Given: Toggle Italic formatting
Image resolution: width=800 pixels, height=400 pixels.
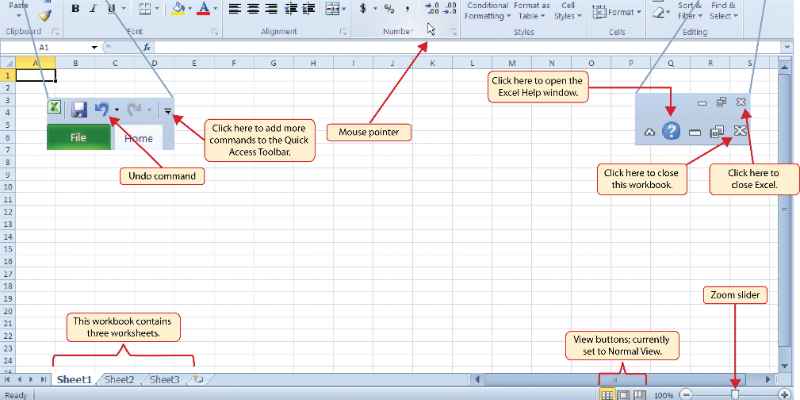Looking at the screenshot, I should click(x=93, y=8).
